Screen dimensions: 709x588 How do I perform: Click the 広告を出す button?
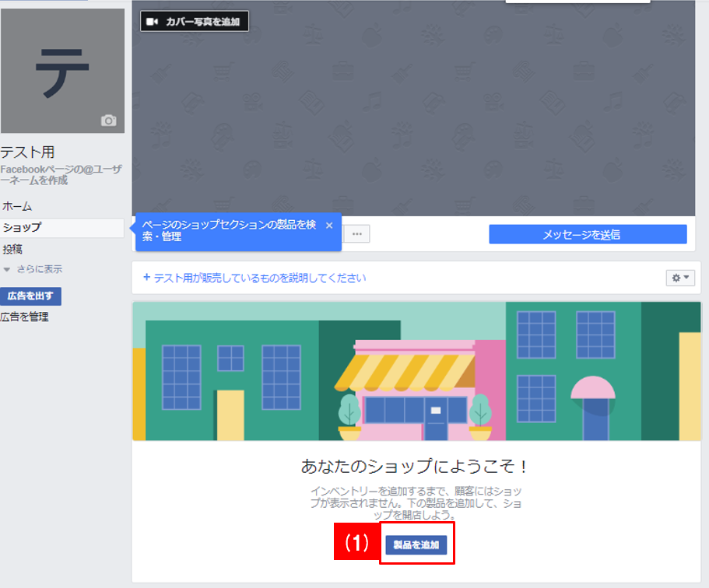[30, 296]
